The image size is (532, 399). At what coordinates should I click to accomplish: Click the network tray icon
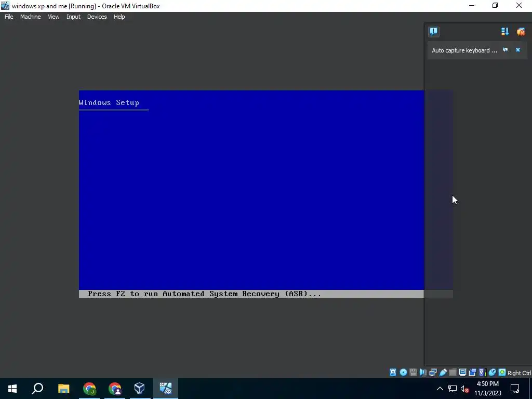point(453,389)
